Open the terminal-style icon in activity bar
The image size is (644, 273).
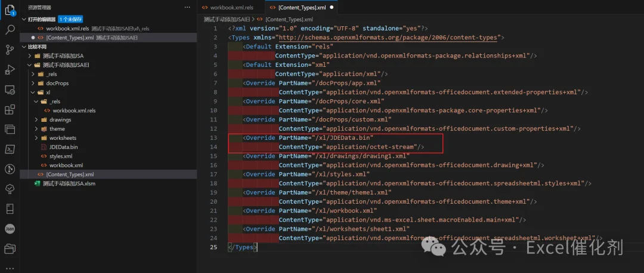10,149
